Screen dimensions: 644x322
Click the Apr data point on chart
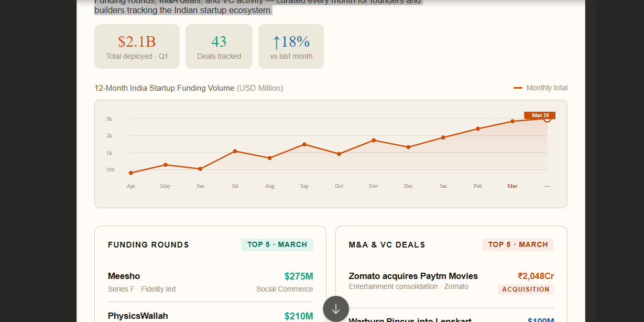(131, 173)
